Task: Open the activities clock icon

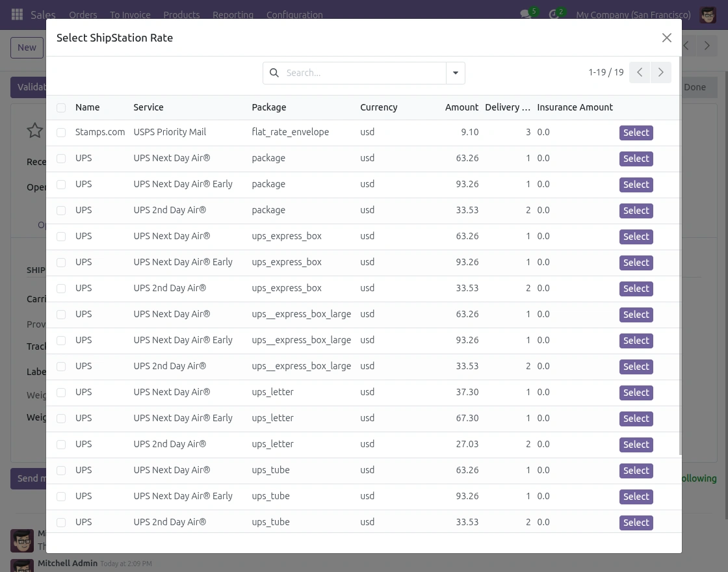Action: (x=554, y=14)
